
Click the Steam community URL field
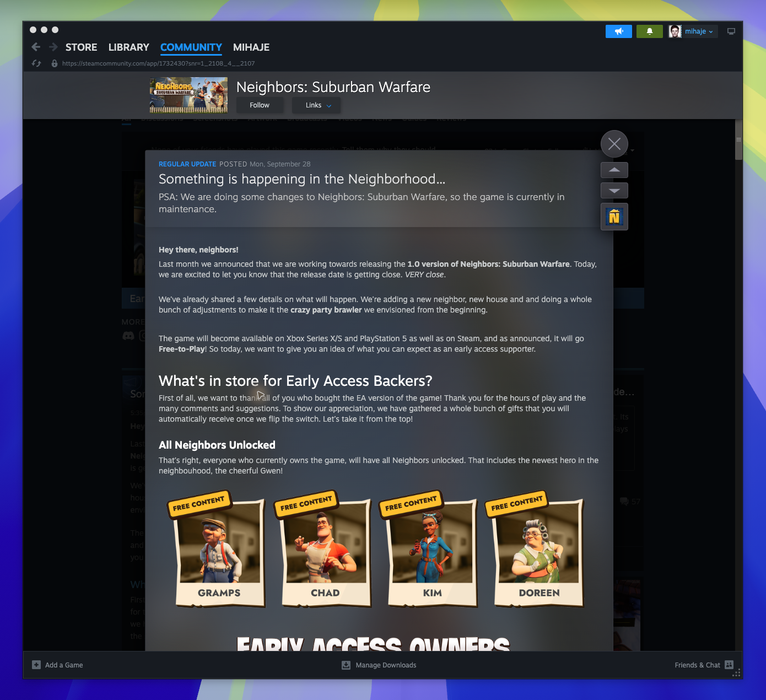158,63
